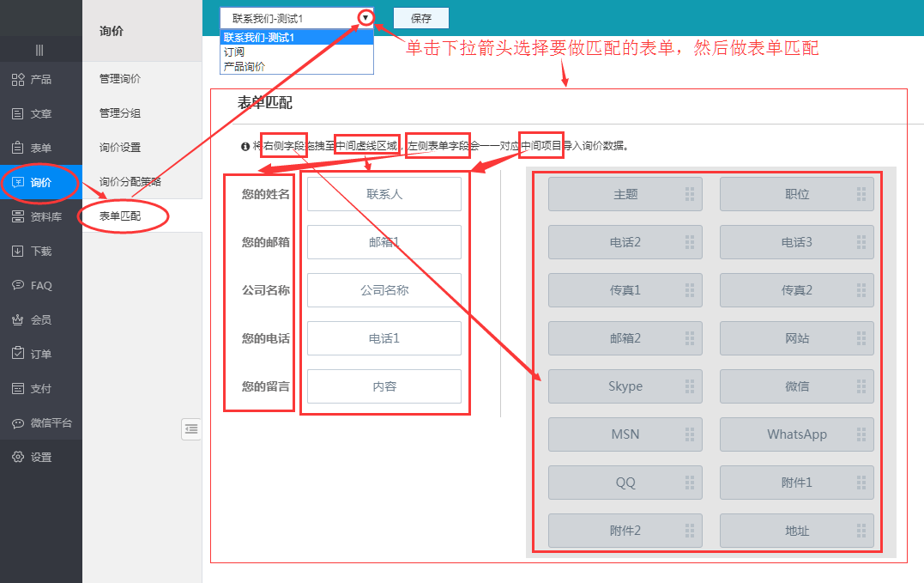Screen dimensions: 924x583
Task: Click the FAQ chat bubble icon
Action: point(18,286)
